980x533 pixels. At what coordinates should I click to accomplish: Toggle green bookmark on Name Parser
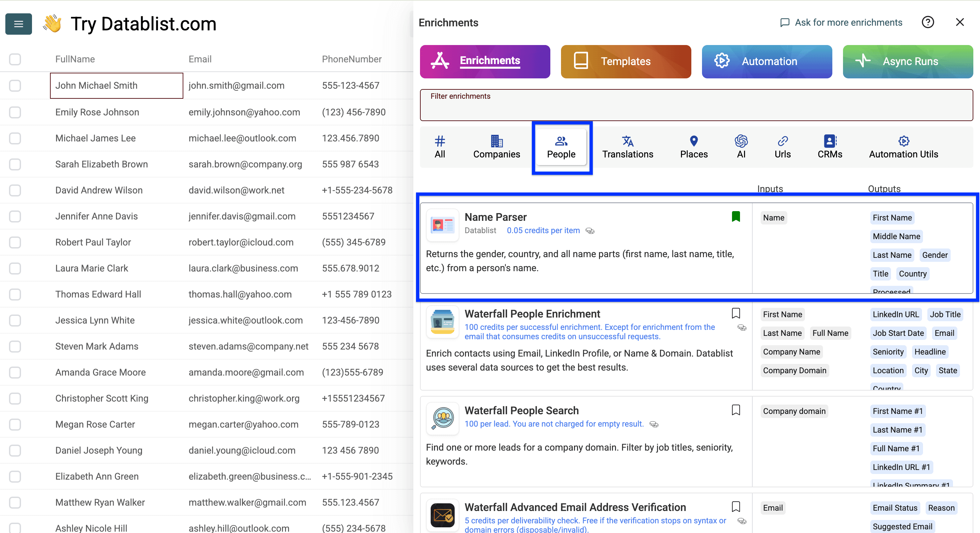point(735,216)
